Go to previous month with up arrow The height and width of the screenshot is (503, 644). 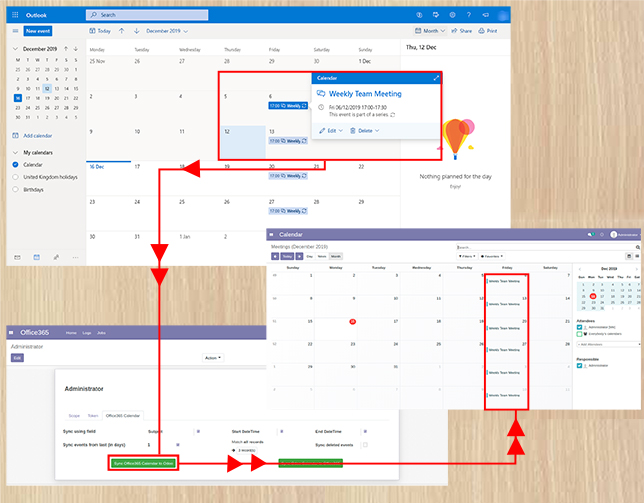(x=122, y=31)
